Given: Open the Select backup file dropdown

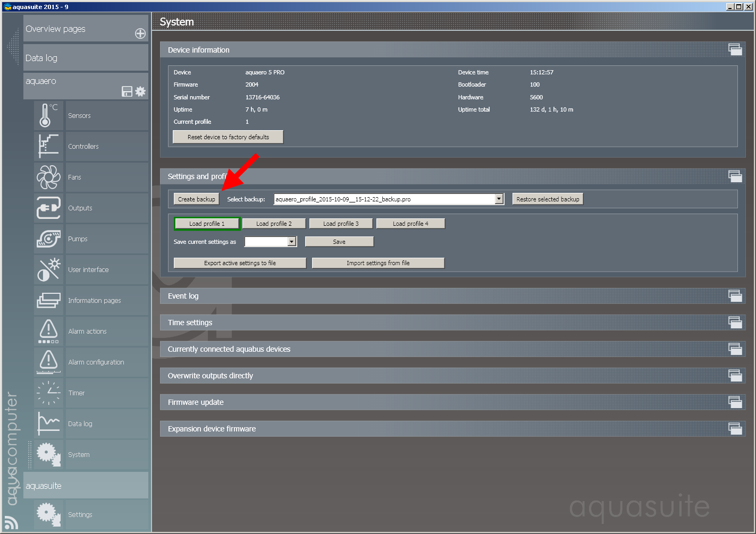Looking at the screenshot, I should 499,199.
